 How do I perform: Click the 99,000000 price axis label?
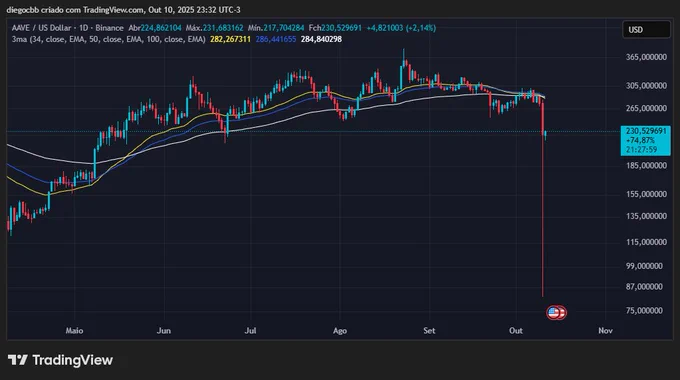pyautogui.click(x=644, y=266)
